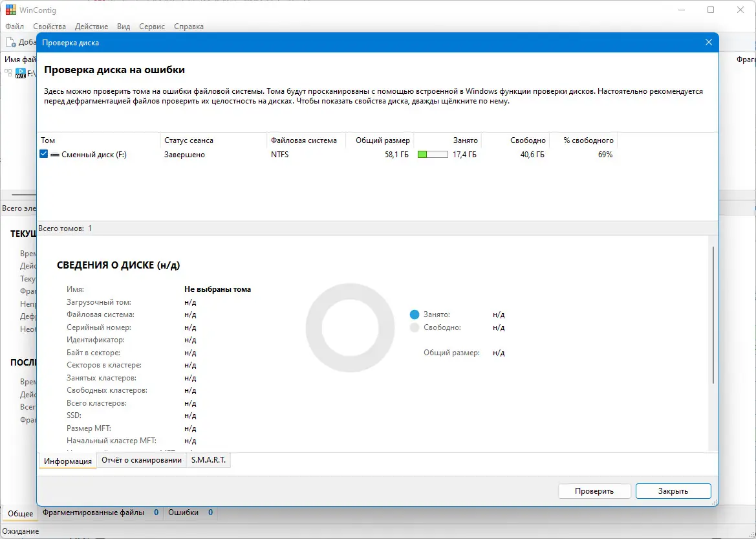
Task: Click the gray Свободно legend circle
Action: (x=415, y=327)
